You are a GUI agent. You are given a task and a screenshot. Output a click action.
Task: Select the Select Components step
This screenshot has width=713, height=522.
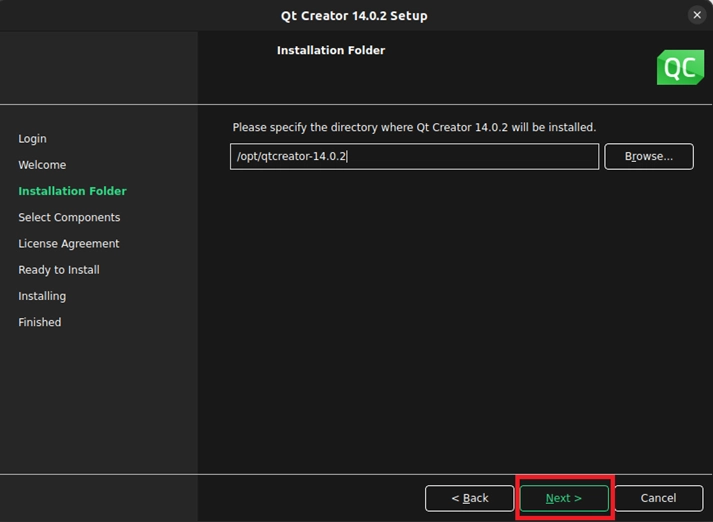point(69,217)
